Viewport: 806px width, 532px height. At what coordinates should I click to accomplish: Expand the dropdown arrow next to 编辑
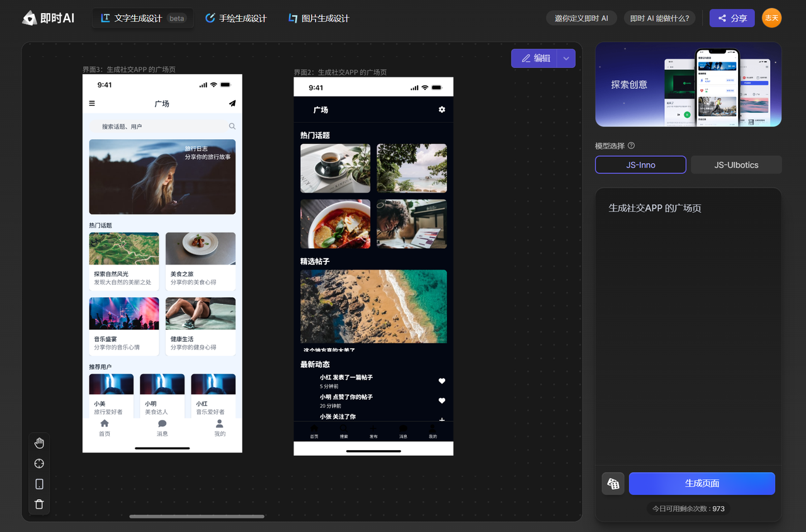click(x=566, y=59)
